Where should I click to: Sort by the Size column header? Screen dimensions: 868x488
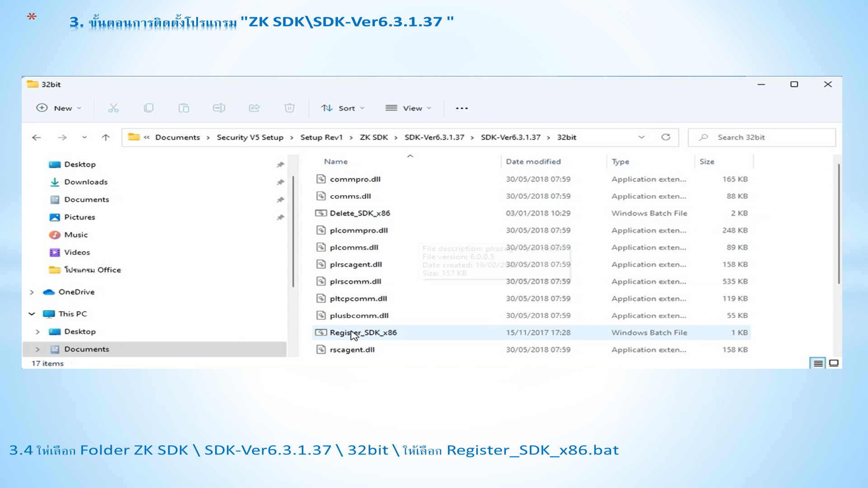click(x=707, y=162)
